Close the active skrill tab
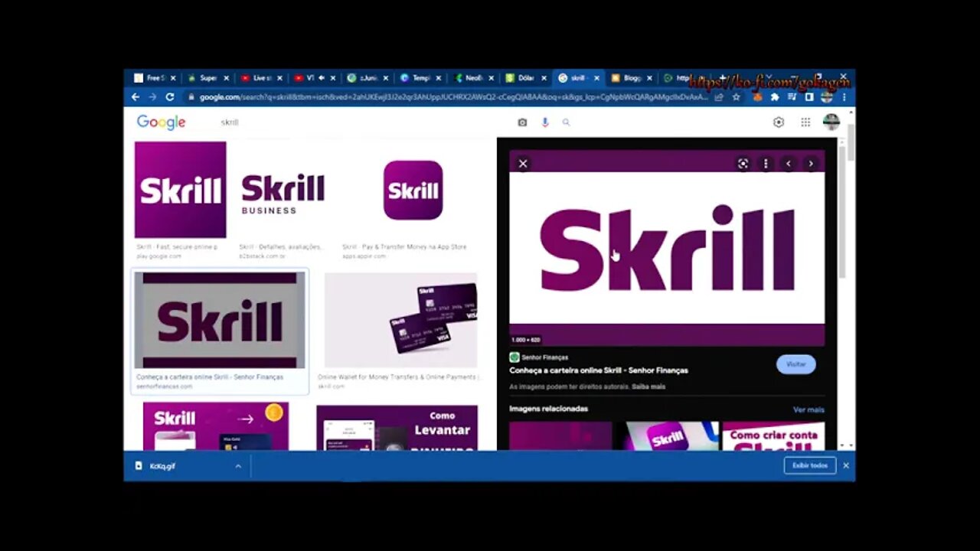 (x=596, y=78)
